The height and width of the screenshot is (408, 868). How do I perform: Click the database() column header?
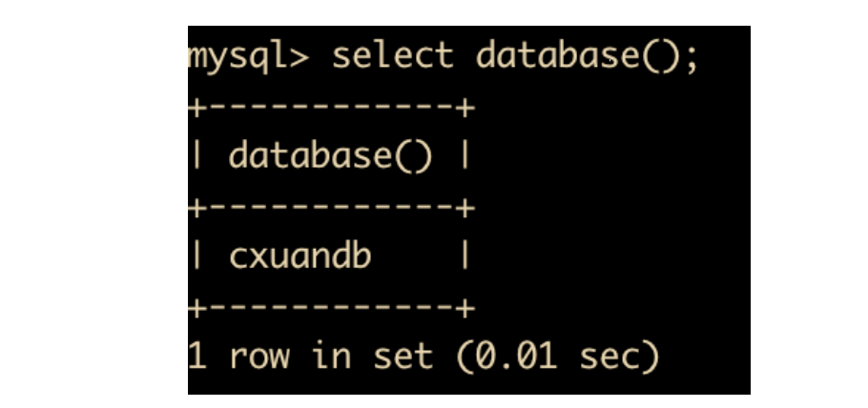click(x=330, y=156)
